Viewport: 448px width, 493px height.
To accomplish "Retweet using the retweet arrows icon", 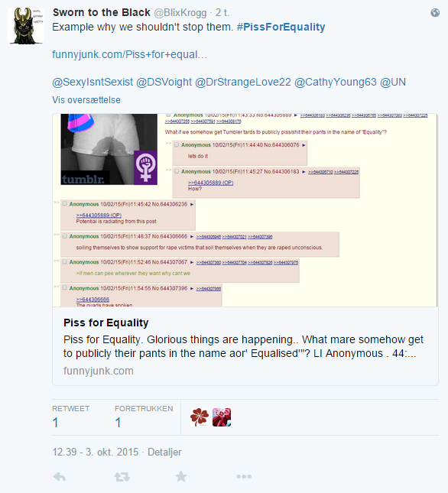I will coord(122,477).
